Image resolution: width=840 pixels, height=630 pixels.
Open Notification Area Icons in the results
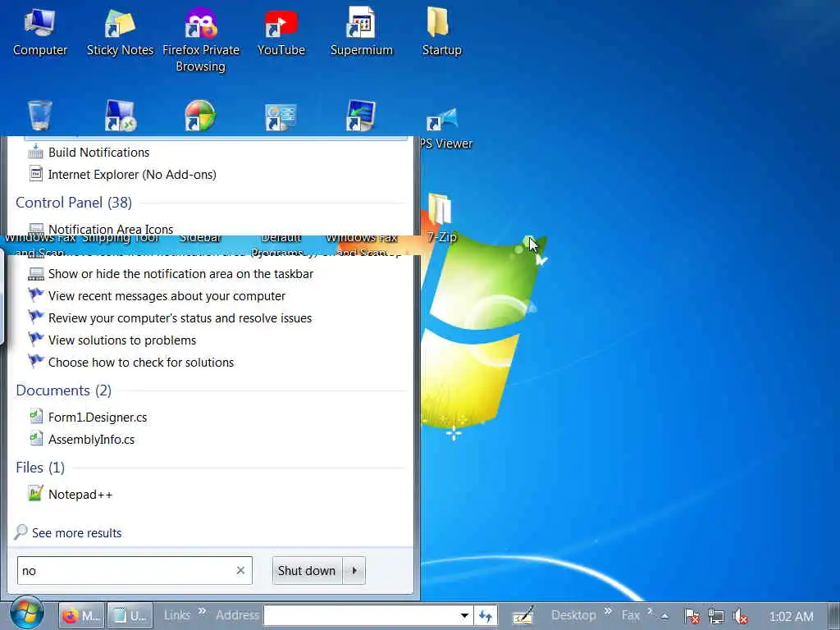[x=111, y=229]
